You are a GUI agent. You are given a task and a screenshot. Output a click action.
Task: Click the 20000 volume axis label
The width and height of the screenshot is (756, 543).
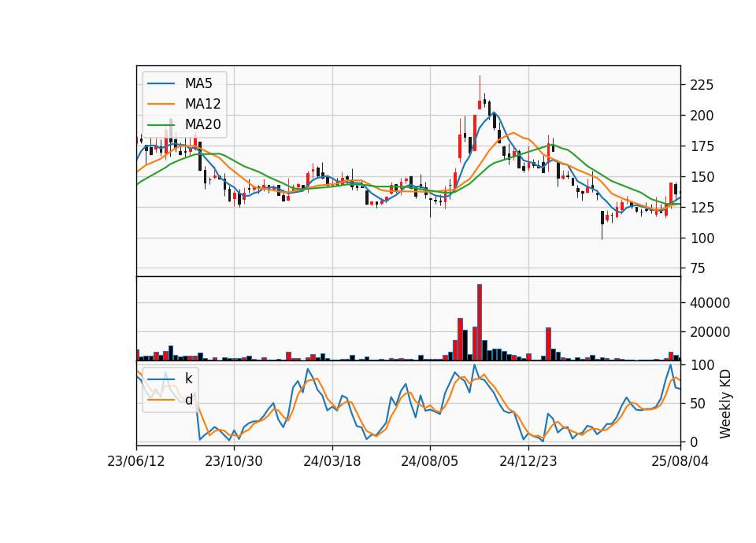pos(710,332)
